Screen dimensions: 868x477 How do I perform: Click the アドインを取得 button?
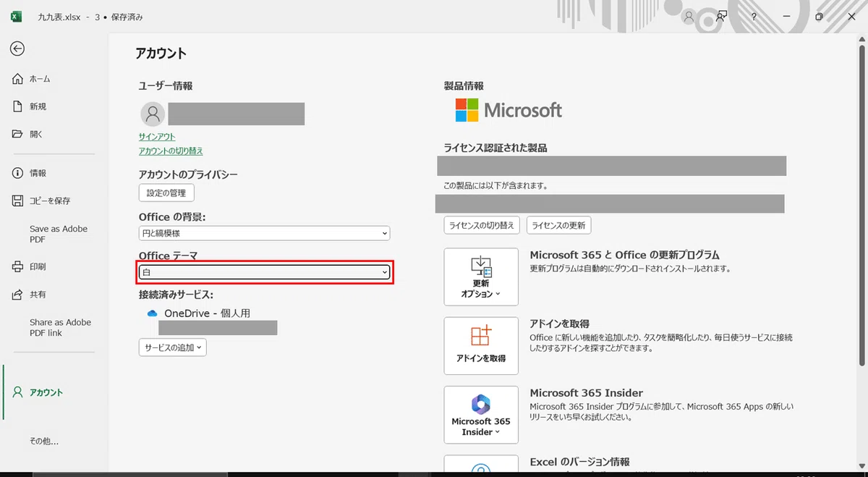coord(481,345)
